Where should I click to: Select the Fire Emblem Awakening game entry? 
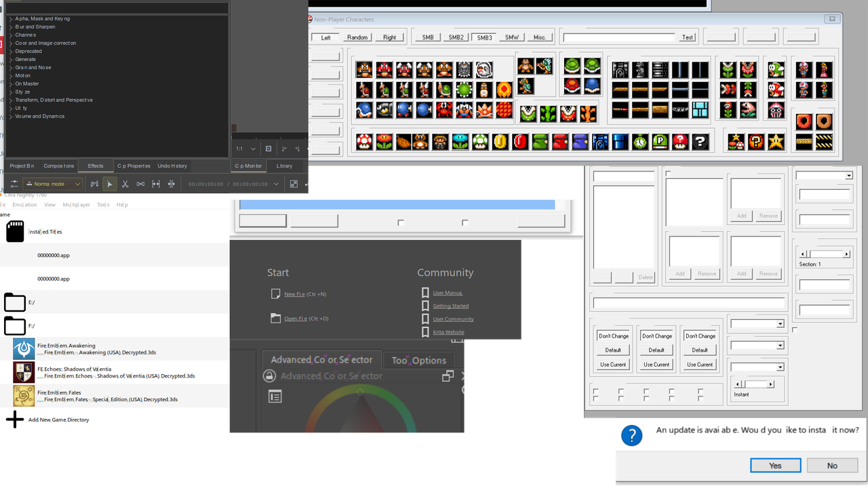pos(115,349)
